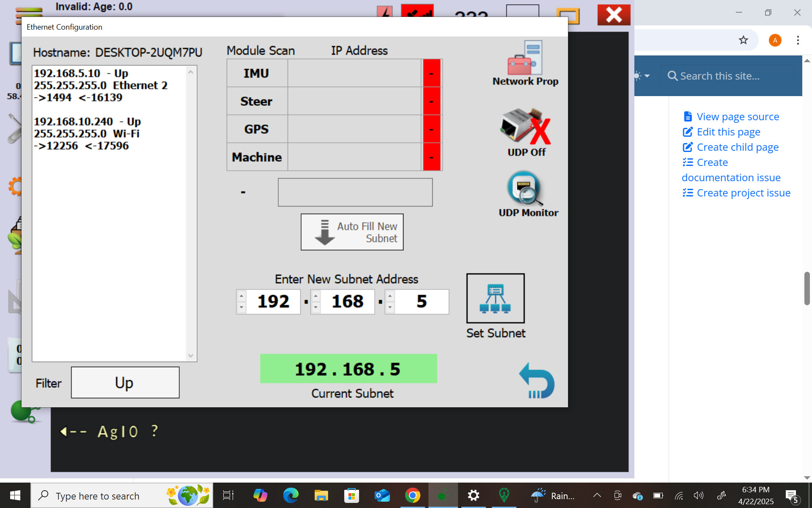Click the empty module IP text box
This screenshot has height=508, width=812.
(x=355, y=192)
